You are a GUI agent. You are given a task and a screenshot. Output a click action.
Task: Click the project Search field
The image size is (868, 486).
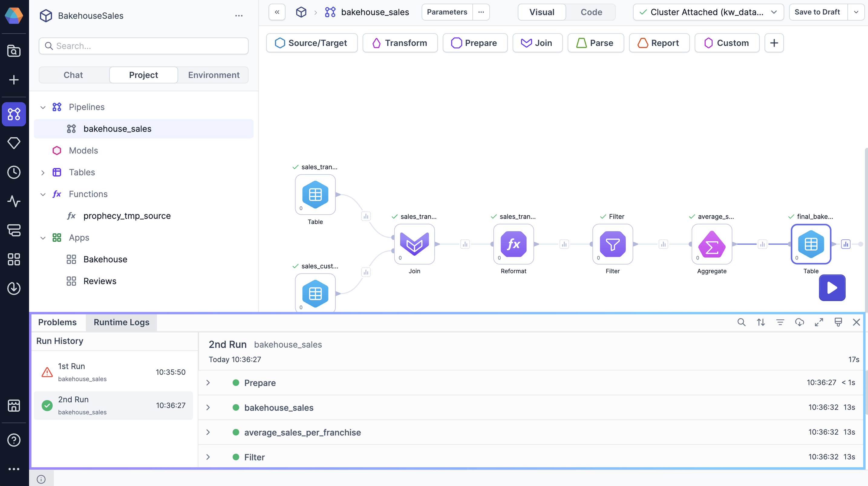coord(143,46)
